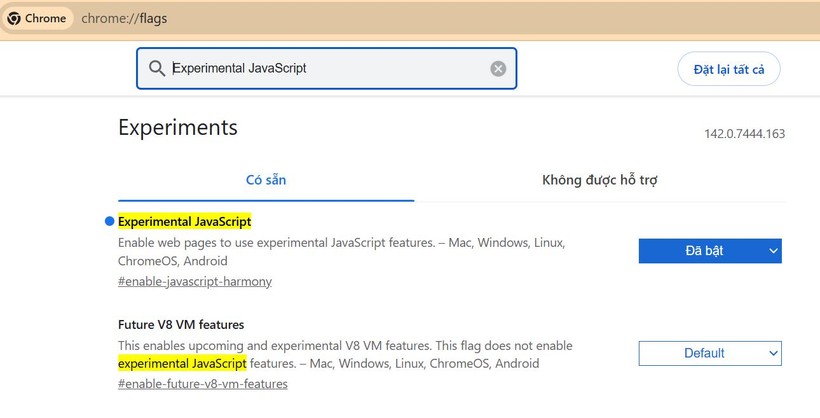Switch to the Không được hỗ trợ tab
This screenshot has width=820, height=418.
pyautogui.click(x=599, y=180)
